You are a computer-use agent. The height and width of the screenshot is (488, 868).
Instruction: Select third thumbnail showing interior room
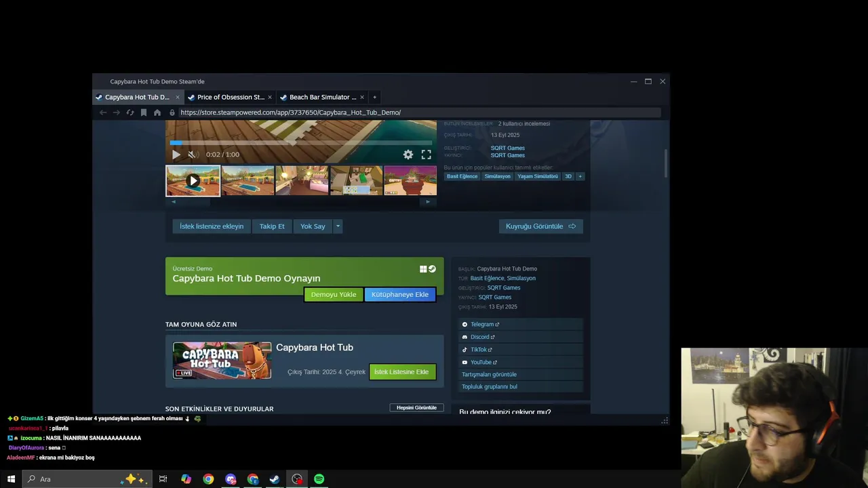click(x=302, y=181)
